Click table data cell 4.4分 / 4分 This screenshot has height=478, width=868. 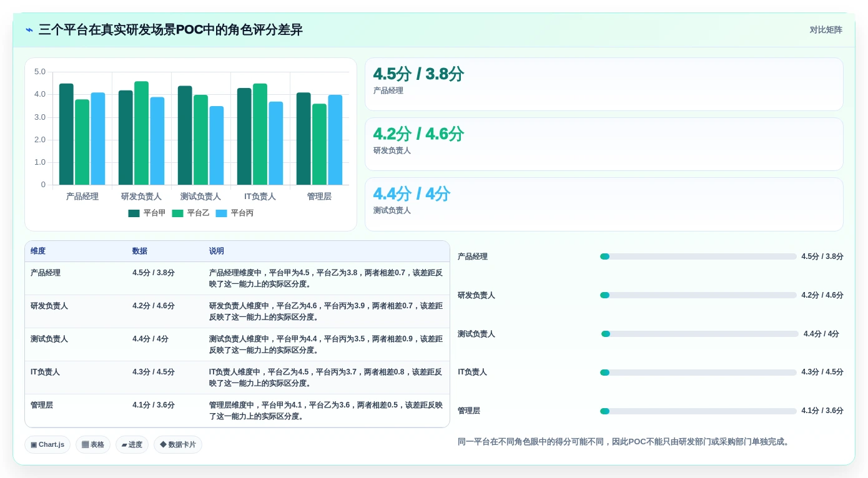tap(150, 339)
